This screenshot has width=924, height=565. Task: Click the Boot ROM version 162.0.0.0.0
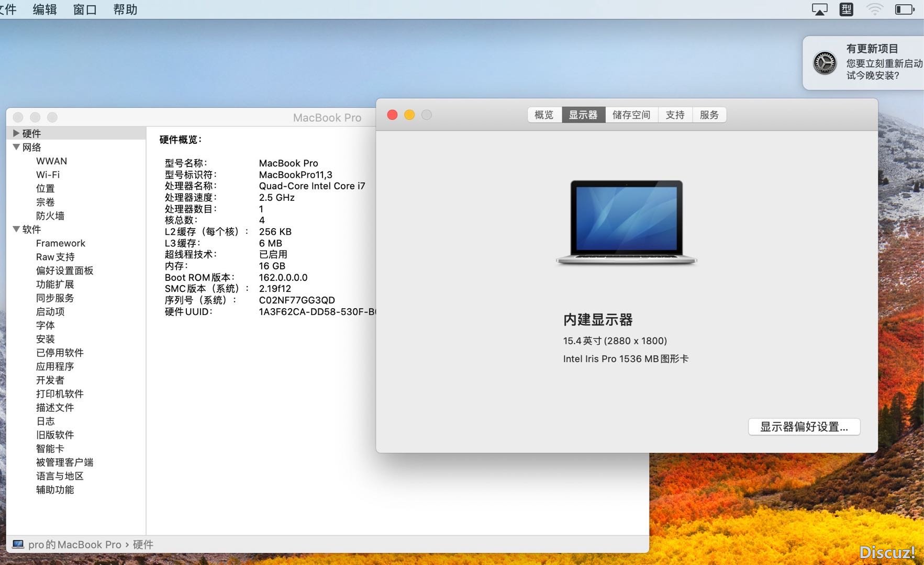click(283, 277)
